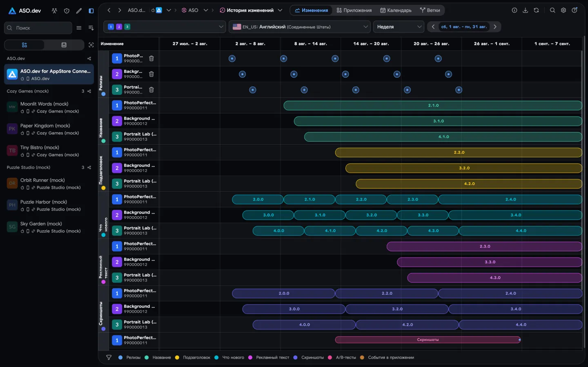The image size is (588, 367).
Task: Open the Ветки tab
Action: pyautogui.click(x=430, y=10)
